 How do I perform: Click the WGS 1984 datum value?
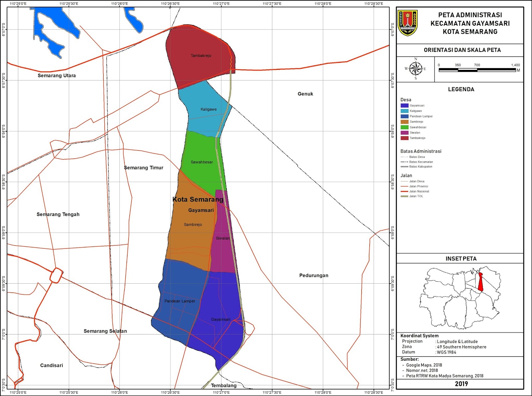pos(447,352)
